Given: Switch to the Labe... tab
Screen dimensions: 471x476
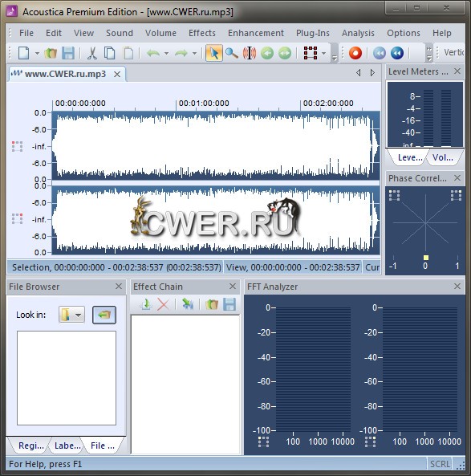Looking at the screenshot, I should point(67,445).
